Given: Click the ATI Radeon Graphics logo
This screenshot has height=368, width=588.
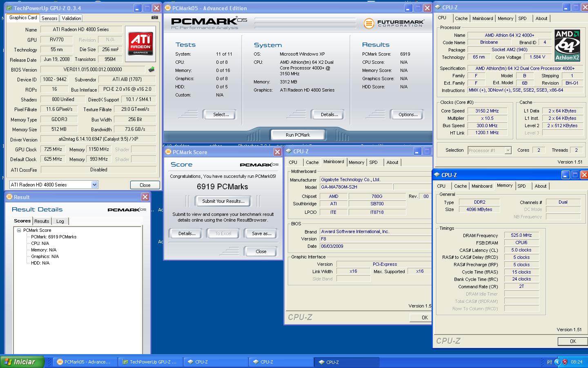Looking at the screenshot, I should 140,44.
